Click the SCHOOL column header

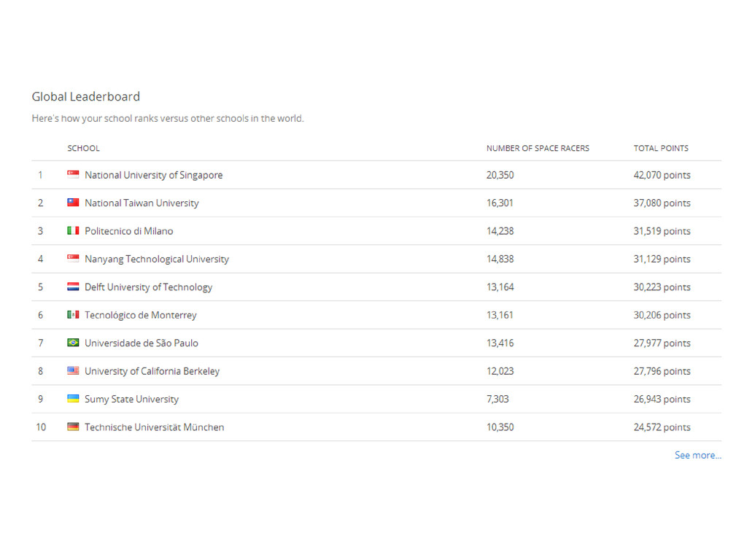[83, 148]
